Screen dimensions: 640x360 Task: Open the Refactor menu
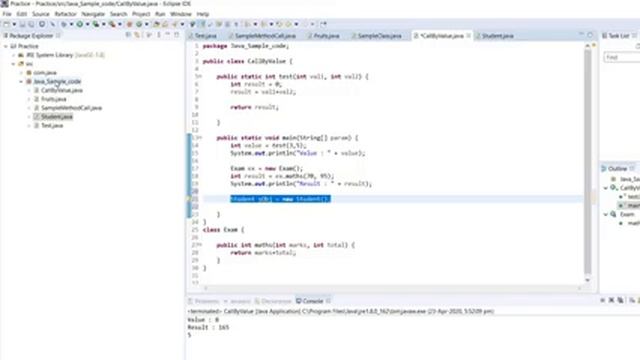tap(65, 14)
